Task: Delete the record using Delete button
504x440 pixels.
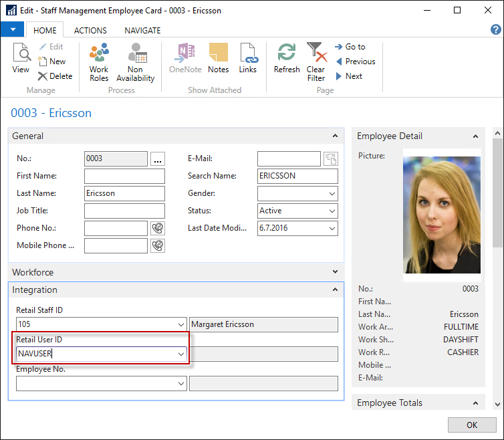Action: coord(55,76)
